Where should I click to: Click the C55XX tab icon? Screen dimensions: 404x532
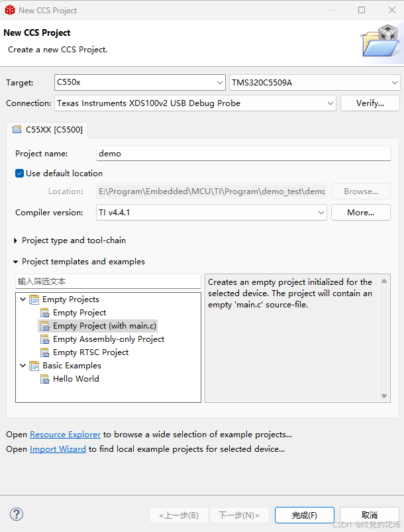[x=17, y=129]
